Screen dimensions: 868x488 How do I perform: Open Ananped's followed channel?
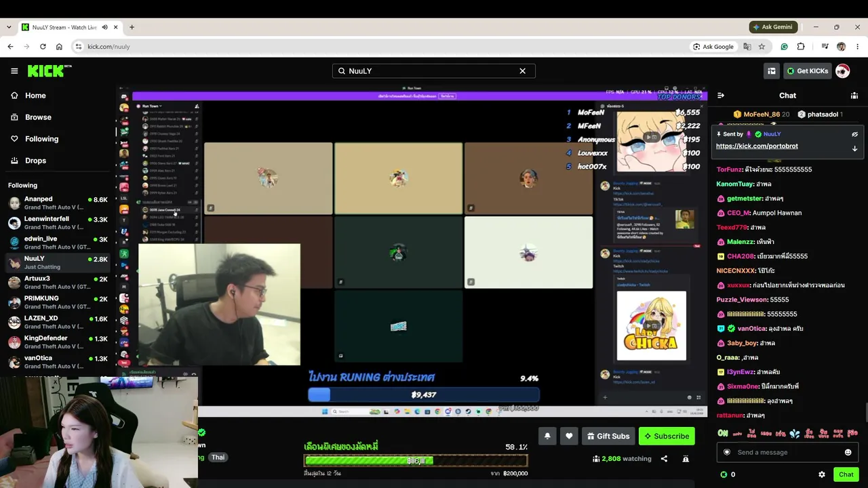click(58, 203)
